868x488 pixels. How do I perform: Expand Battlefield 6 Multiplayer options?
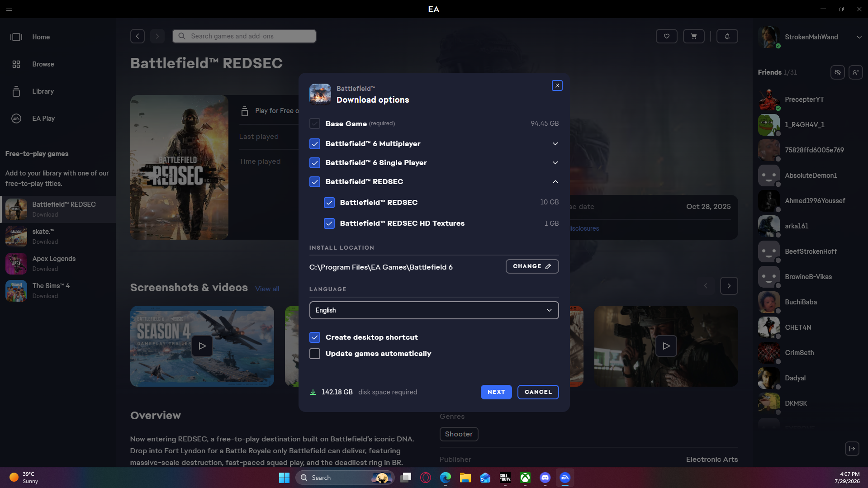(555, 144)
